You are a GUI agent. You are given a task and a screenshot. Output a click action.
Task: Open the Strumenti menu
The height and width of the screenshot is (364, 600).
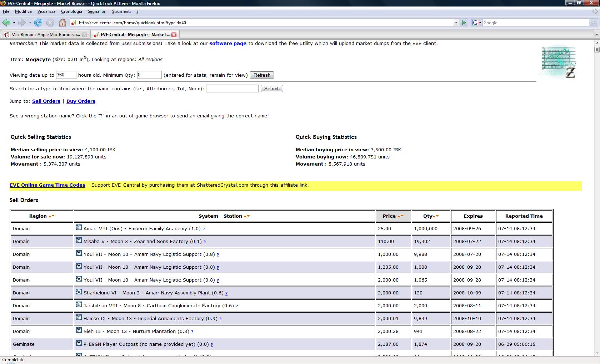(x=121, y=11)
